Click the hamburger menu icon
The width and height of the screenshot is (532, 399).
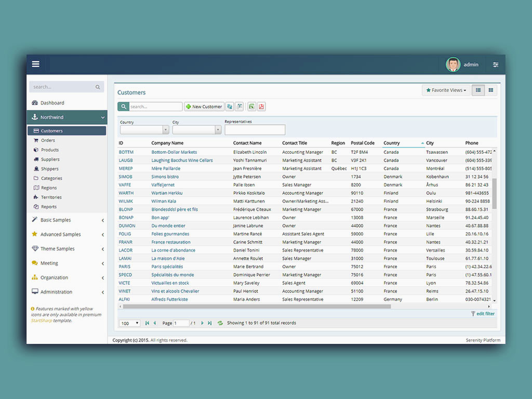[x=35, y=64]
